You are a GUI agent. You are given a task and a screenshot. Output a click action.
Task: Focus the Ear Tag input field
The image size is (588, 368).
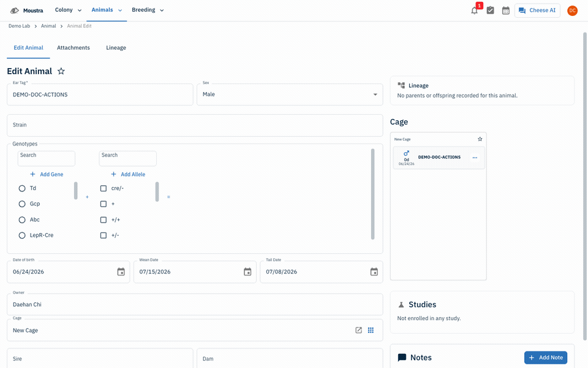pyautogui.click(x=100, y=94)
